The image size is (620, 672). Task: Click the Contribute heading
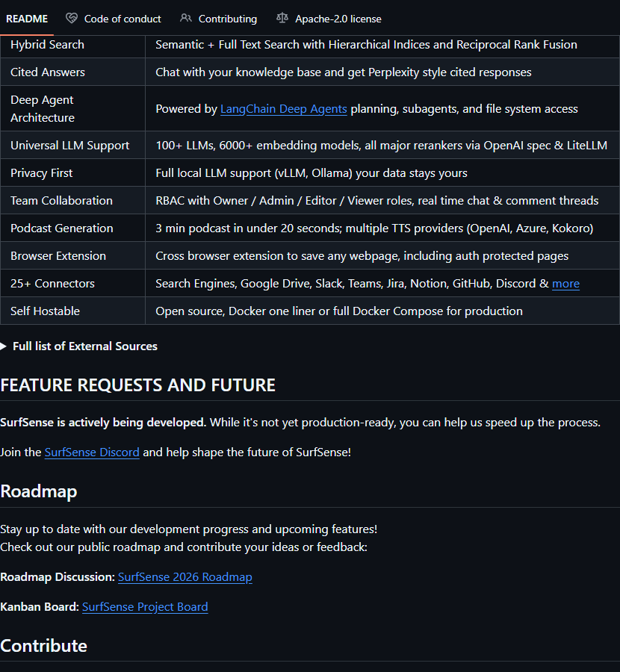click(x=44, y=646)
